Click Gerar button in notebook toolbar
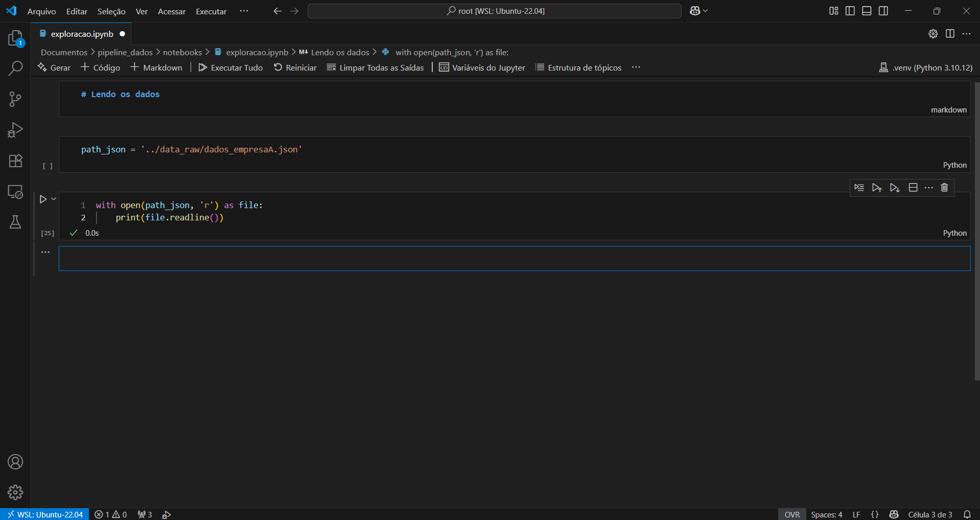Viewport: 980px width, 520px height. (54, 67)
